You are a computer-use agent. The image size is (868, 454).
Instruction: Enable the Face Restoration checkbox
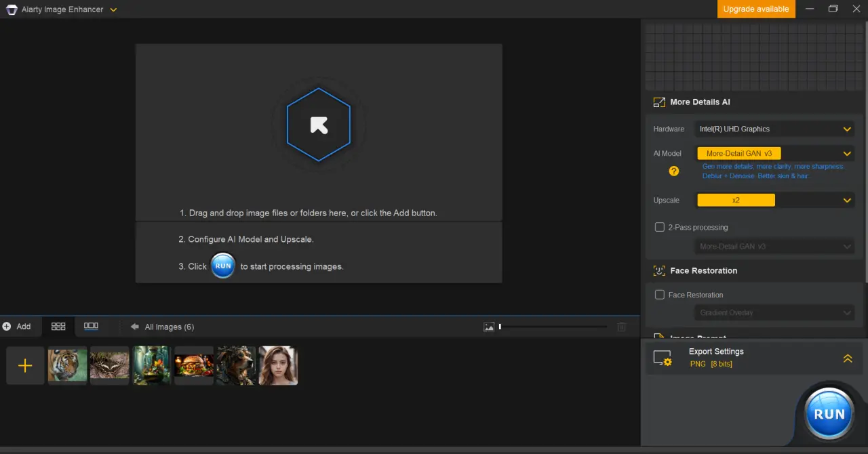click(659, 295)
